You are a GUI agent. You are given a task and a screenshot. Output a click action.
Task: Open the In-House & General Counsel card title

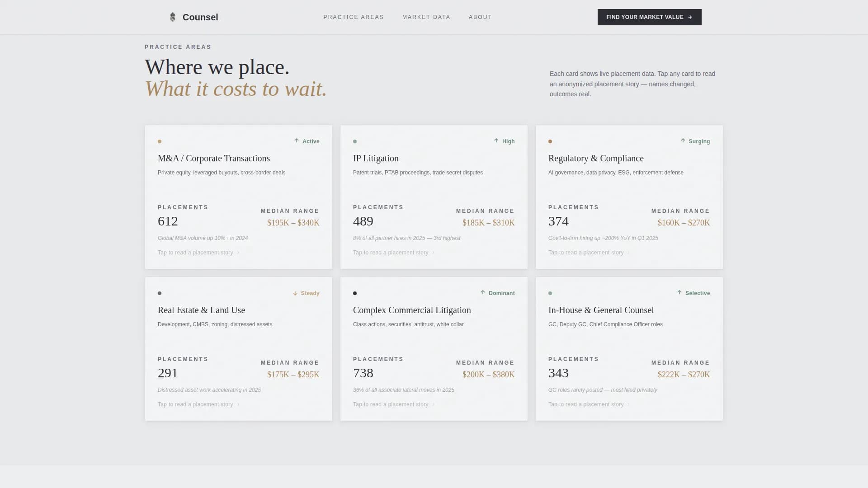click(601, 310)
